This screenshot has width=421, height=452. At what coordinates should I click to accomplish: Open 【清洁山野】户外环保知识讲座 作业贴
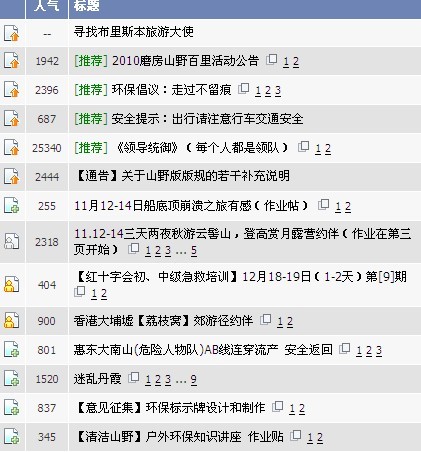click(179, 437)
